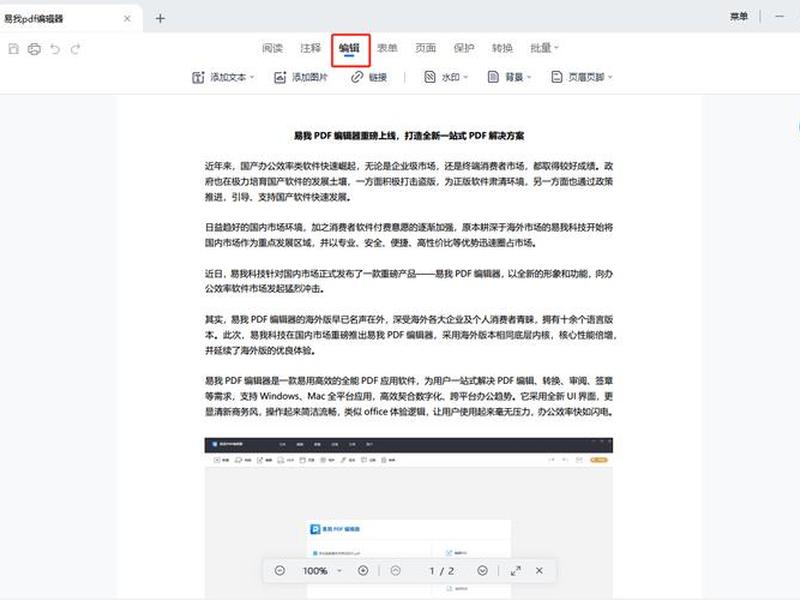Screen dimensions: 800x600
Task: Click the 页眉页脚 header footer icon
Action: pyautogui.click(x=557, y=77)
